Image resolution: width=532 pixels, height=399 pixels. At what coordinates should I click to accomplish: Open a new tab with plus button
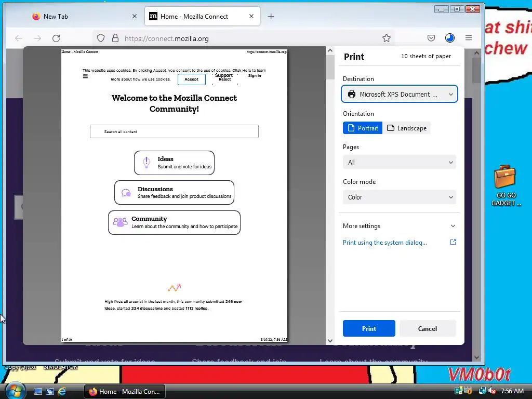pyautogui.click(x=271, y=16)
